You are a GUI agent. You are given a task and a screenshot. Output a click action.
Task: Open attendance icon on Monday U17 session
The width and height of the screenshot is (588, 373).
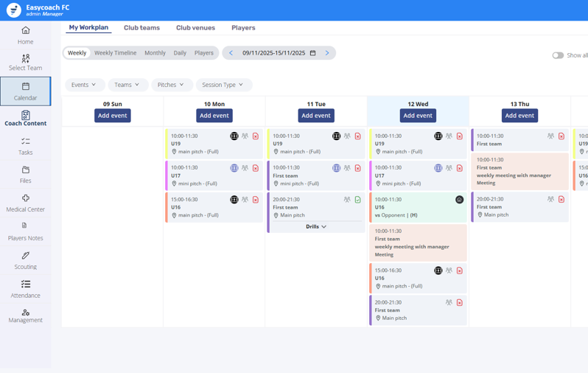[x=245, y=168]
